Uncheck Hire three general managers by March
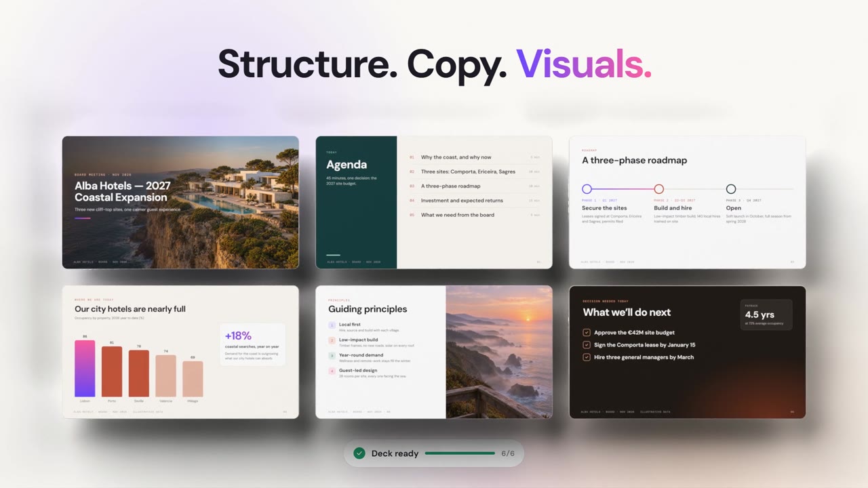Viewport: 868px width, 488px height. pos(587,357)
